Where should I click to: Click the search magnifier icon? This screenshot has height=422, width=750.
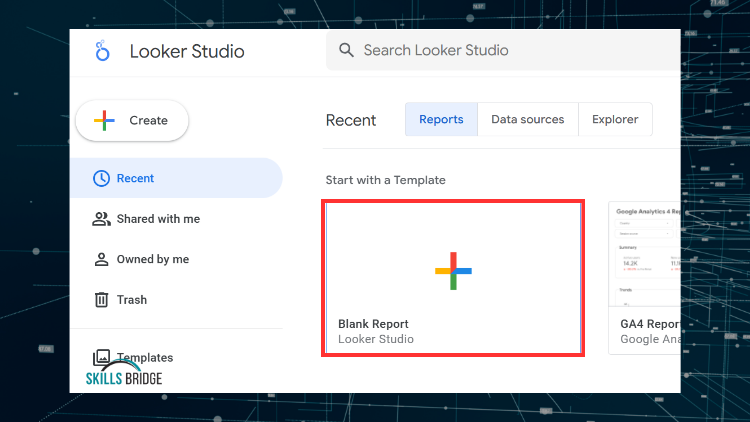[346, 50]
